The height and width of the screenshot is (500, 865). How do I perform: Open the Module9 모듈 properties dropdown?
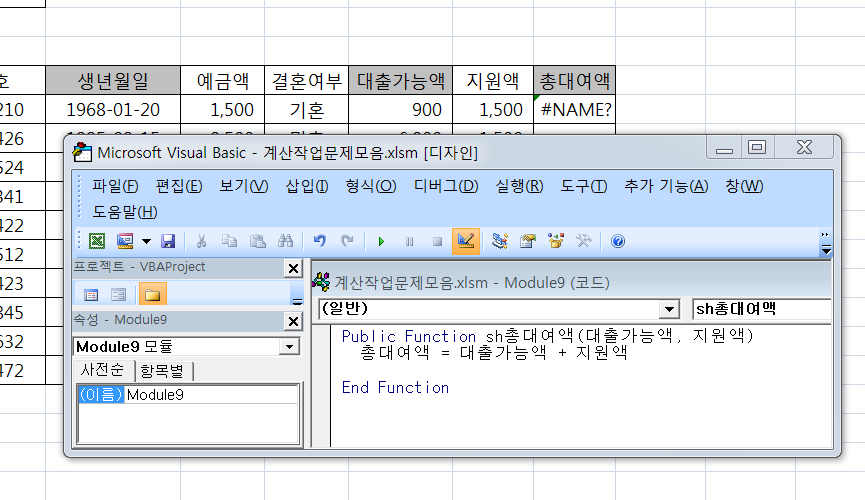[290, 347]
